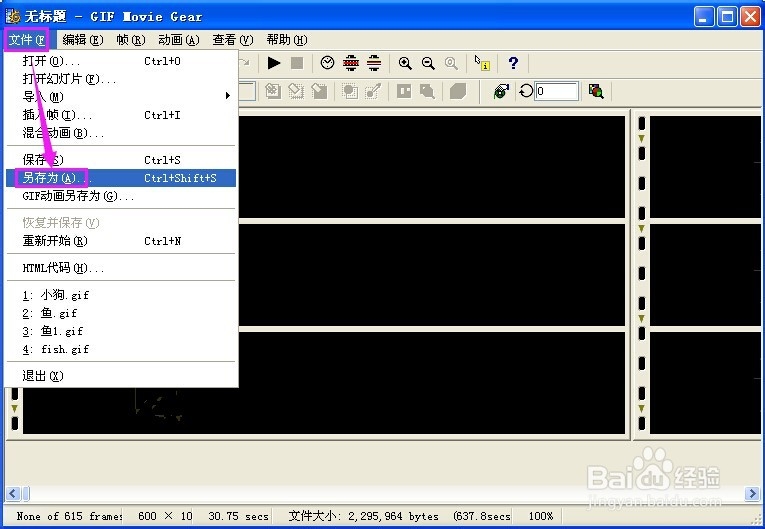This screenshot has height=529, width=765.
Task: Choose 打开 (Open) from the menu
Action: pos(121,61)
